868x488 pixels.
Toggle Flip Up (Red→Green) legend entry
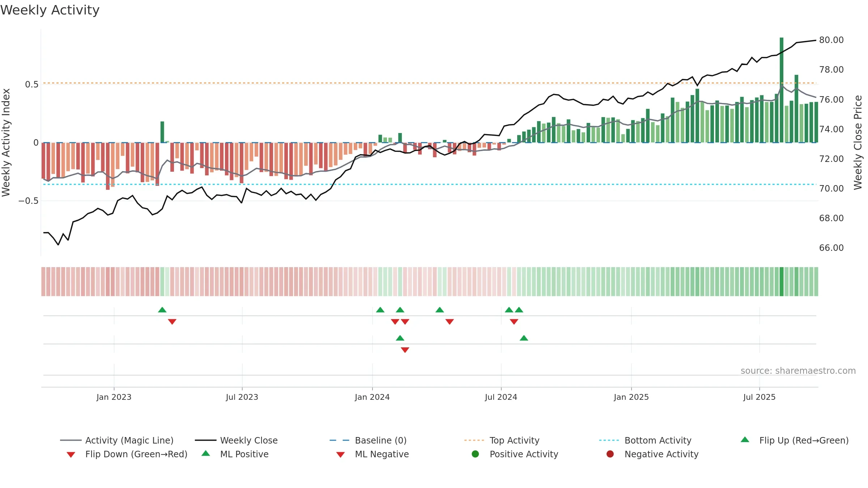795,440
